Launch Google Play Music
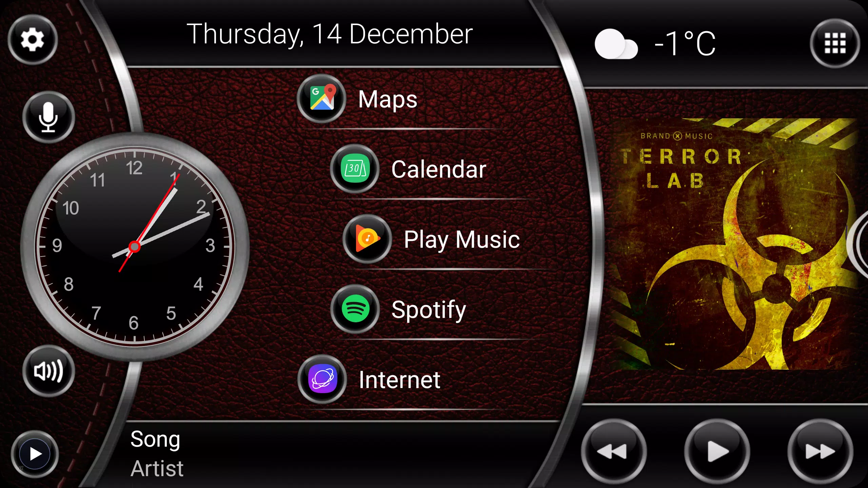Image resolution: width=868 pixels, height=488 pixels. point(366,240)
